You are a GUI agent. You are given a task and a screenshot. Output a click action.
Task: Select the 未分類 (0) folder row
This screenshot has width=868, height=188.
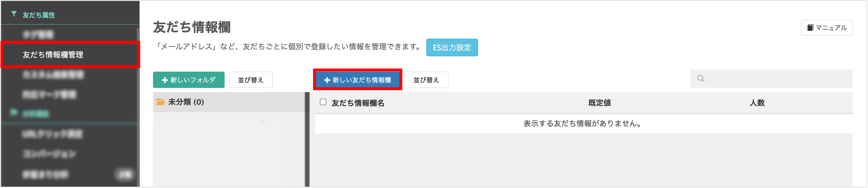(x=229, y=102)
